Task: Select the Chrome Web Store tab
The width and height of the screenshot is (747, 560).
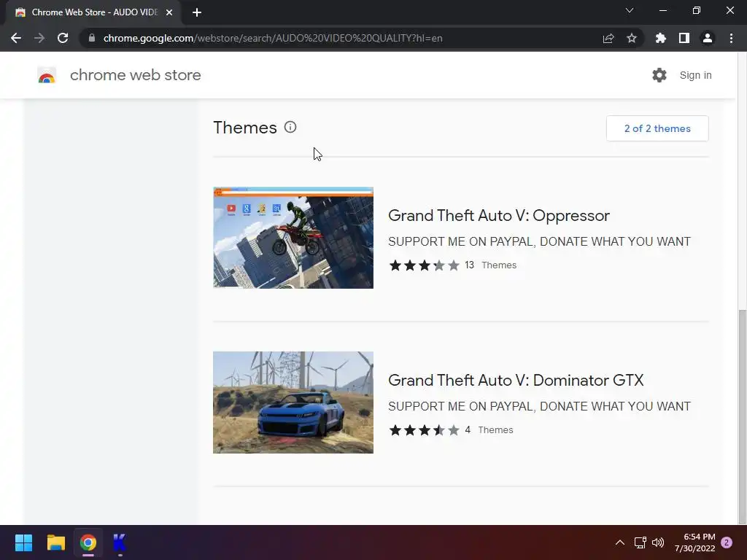Action: pyautogui.click(x=93, y=12)
